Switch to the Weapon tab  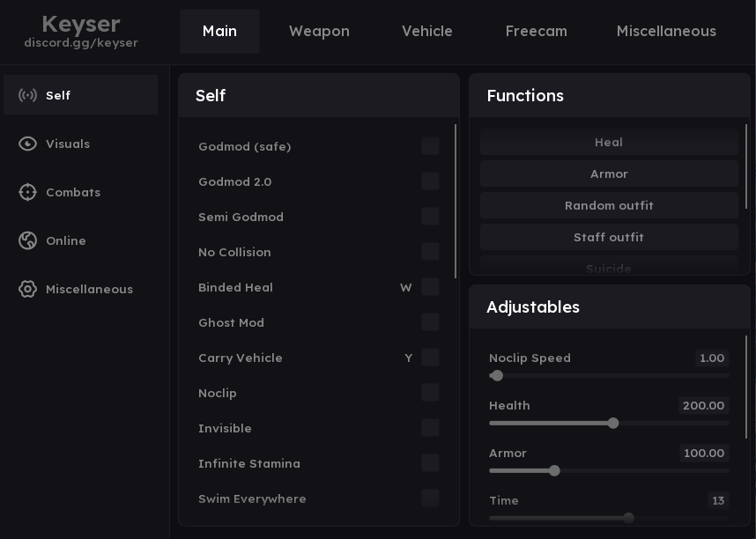coord(319,32)
